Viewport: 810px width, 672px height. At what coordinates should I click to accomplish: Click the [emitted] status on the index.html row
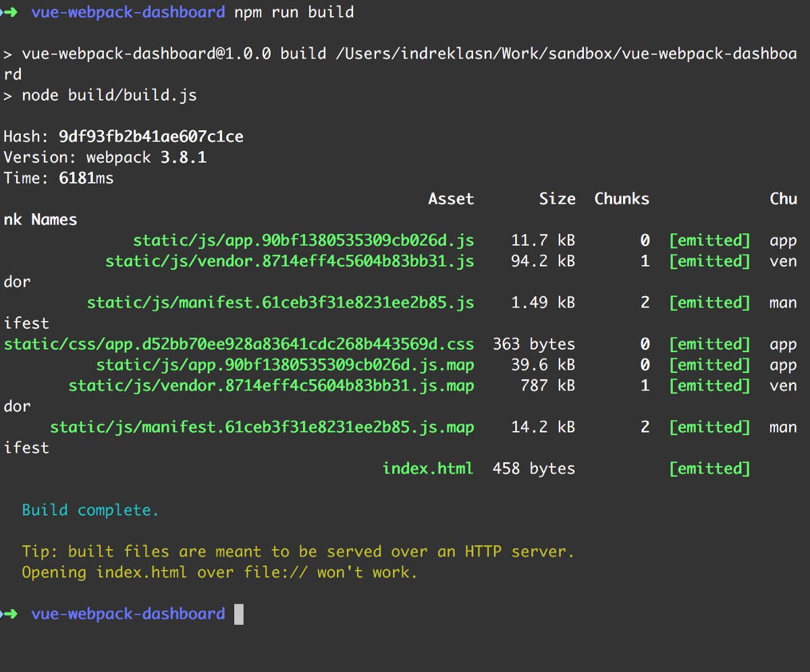click(x=709, y=468)
